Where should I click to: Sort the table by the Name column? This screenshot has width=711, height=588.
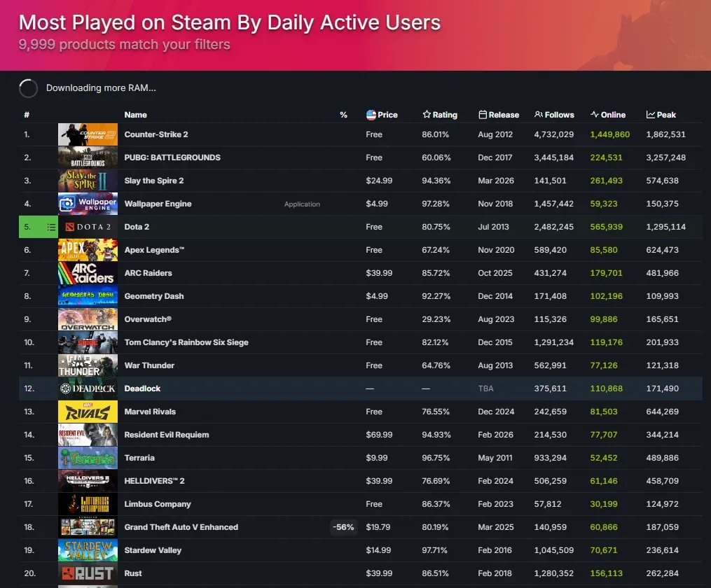135,115
